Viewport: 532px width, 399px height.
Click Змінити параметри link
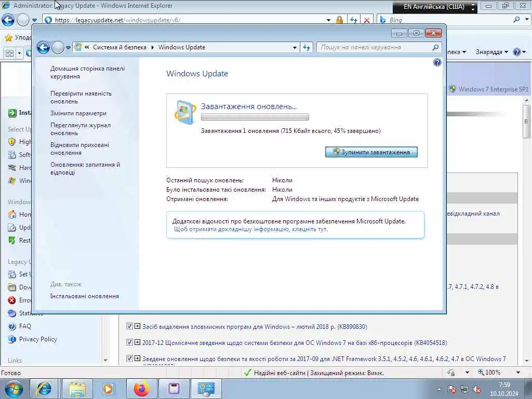[78, 113]
